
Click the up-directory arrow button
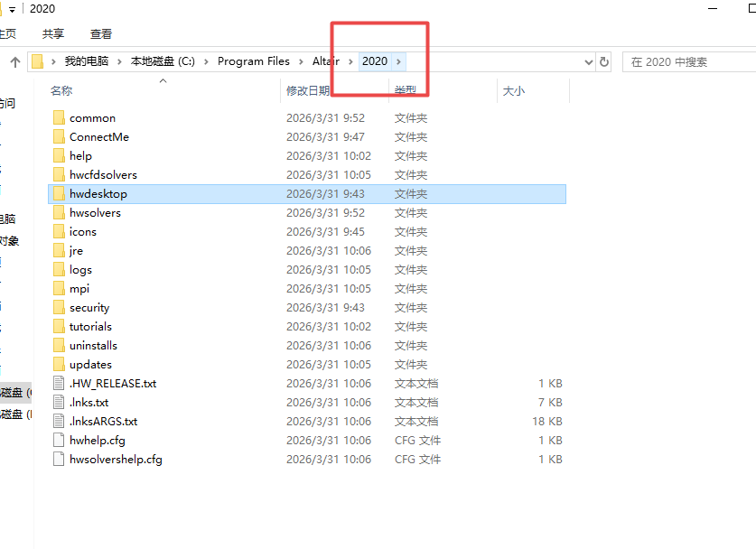click(x=15, y=62)
